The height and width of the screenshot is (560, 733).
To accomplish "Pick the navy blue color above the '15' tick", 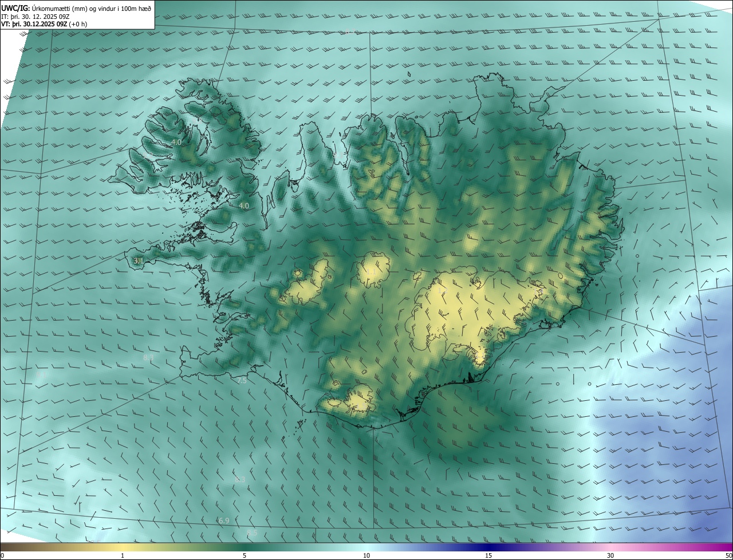I will (488, 547).
